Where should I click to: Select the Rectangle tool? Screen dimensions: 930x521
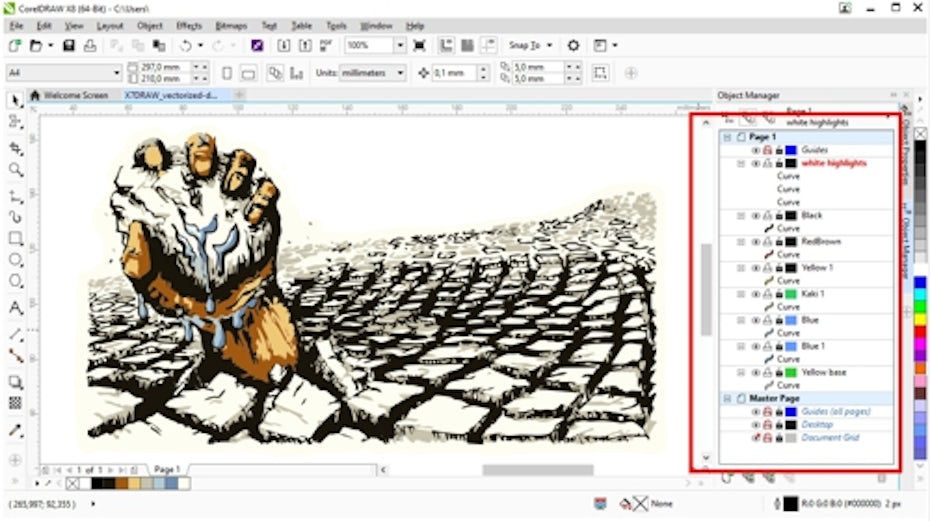tap(15, 238)
